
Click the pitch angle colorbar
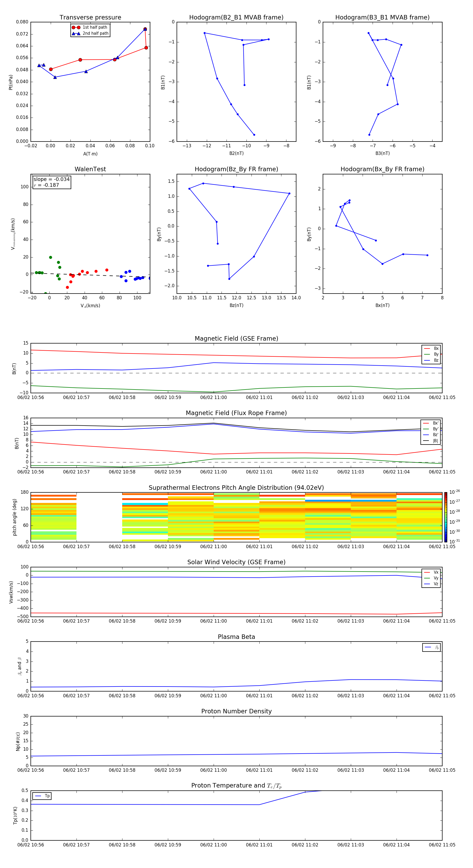pos(446,517)
